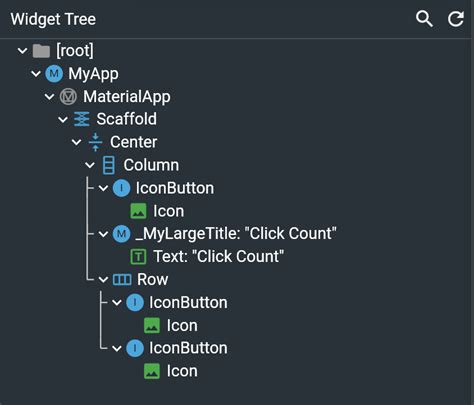Click the Scaffold widget icon
Image resolution: width=474 pixels, height=405 pixels.
[x=82, y=119]
